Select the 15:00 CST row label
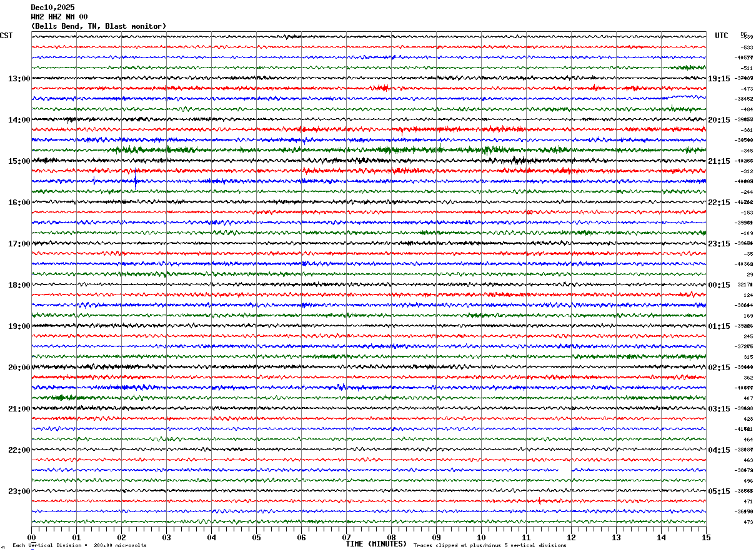 19,161
